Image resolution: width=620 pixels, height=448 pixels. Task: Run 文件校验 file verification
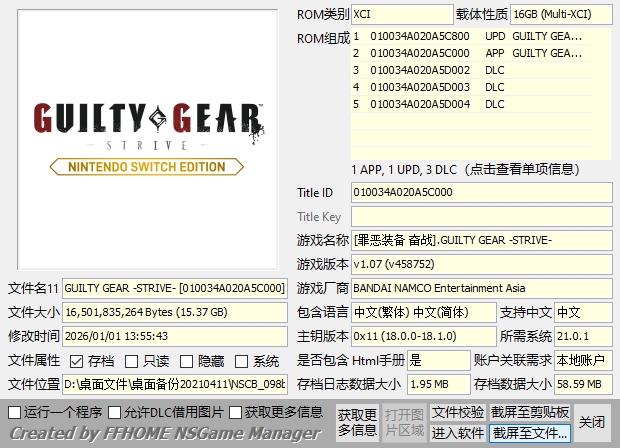coord(458,412)
